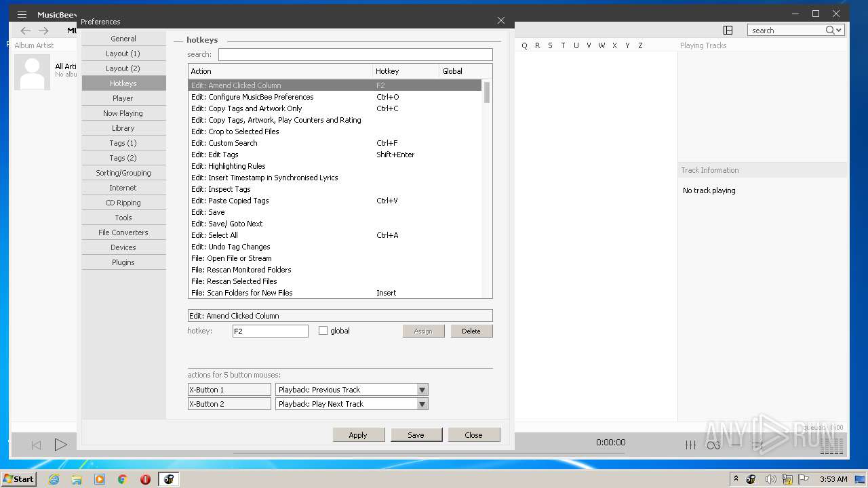
Task: Select 'File: Scan Folders for New Files' row
Action: [x=335, y=293]
